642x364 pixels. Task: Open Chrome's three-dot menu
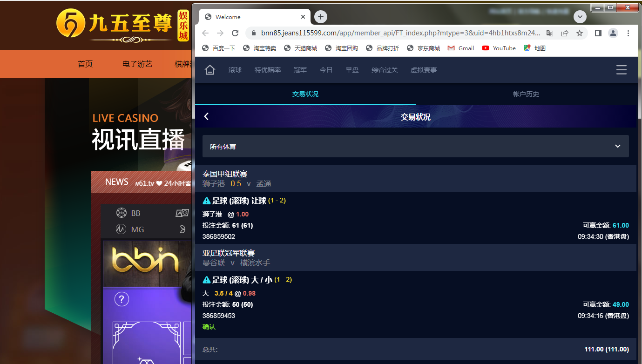pos(628,33)
